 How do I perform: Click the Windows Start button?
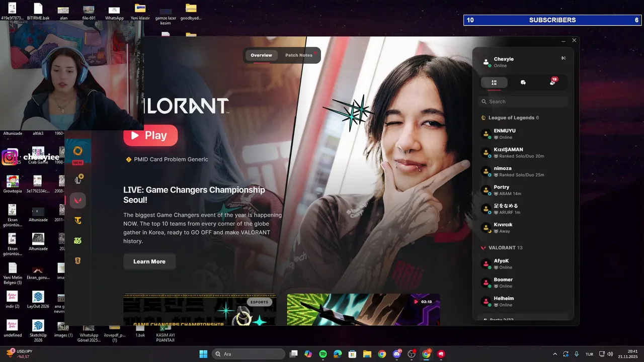203,354
